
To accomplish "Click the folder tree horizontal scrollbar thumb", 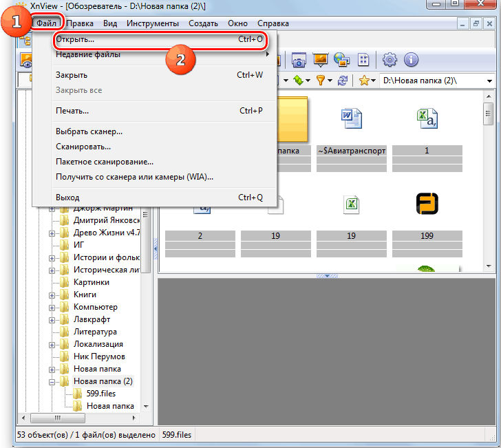I will point(58,418).
